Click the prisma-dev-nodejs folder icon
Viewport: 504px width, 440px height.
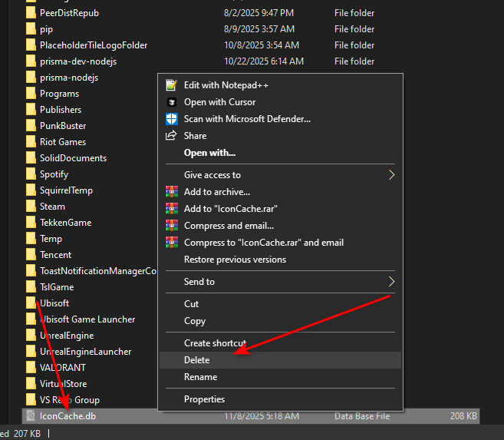pos(31,61)
